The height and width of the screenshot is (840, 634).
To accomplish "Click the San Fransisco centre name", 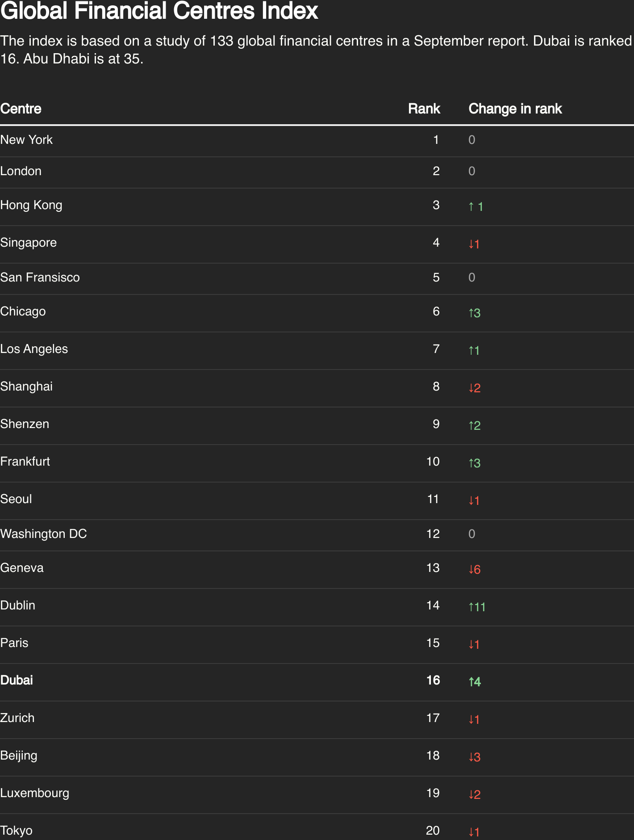I will (40, 277).
